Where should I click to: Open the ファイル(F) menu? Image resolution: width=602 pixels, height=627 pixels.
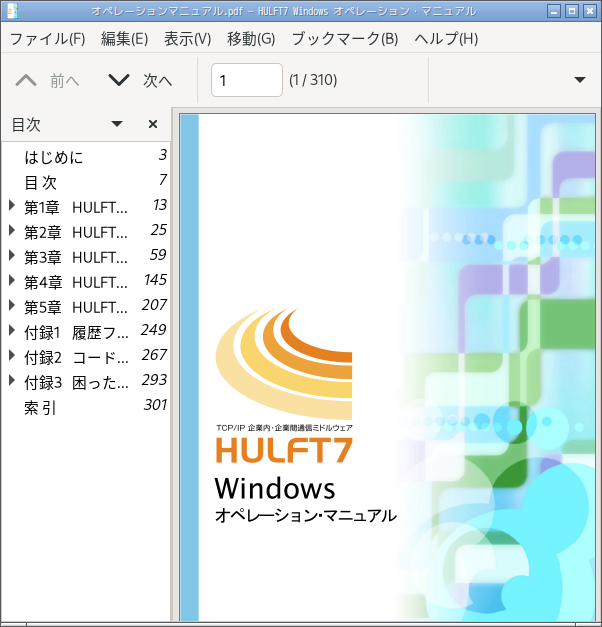pyautogui.click(x=48, y=39)
